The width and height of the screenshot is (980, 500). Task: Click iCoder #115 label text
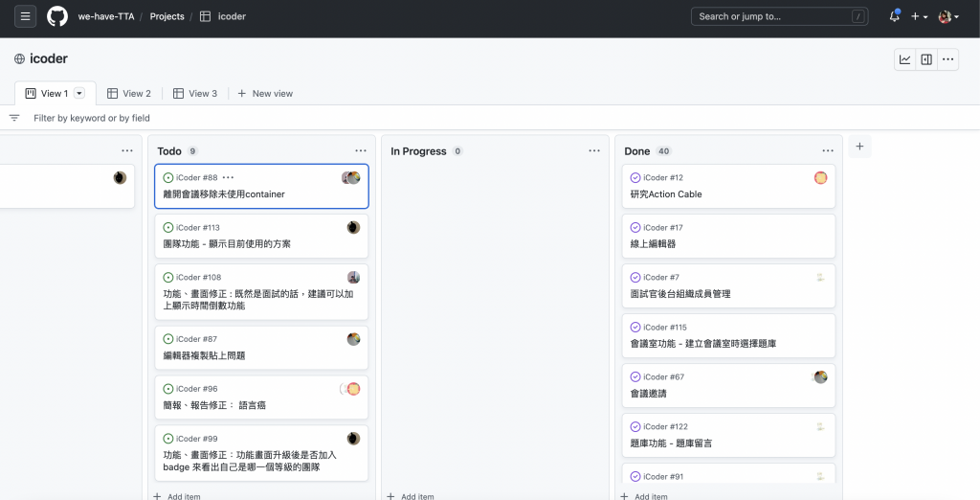click(665, 328)
